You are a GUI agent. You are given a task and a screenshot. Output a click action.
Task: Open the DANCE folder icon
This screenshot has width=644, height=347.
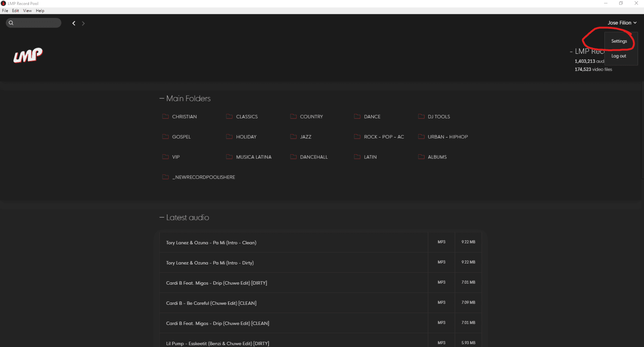(357, 117)
